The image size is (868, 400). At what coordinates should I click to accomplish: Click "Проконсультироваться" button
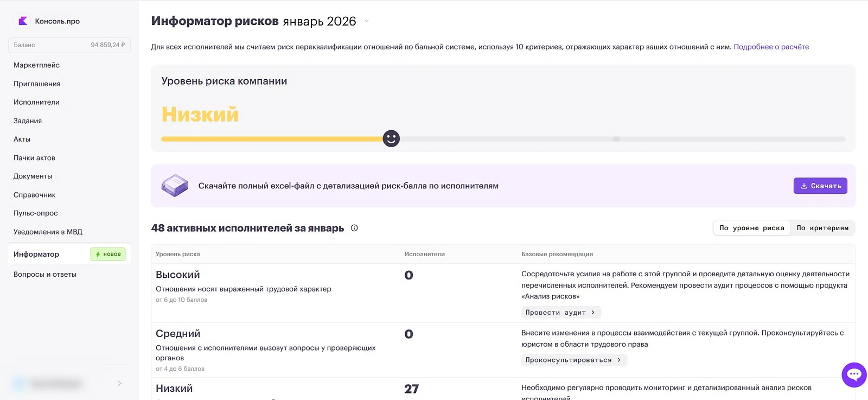coord(573,360)
